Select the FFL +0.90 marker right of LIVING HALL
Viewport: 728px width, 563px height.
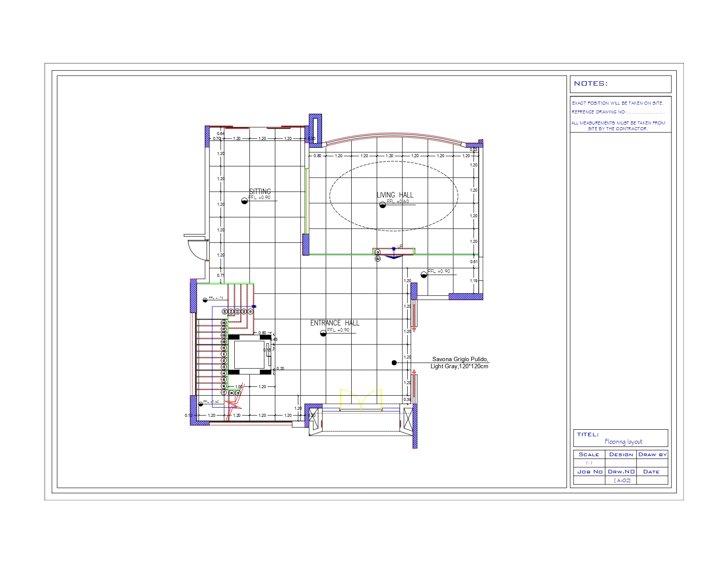[424, 275]
